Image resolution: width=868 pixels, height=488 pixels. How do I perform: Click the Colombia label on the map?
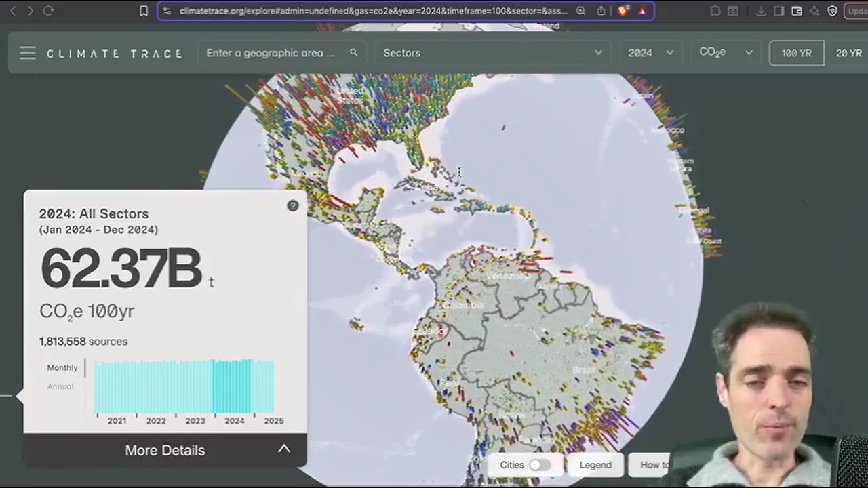coord(464,306)
